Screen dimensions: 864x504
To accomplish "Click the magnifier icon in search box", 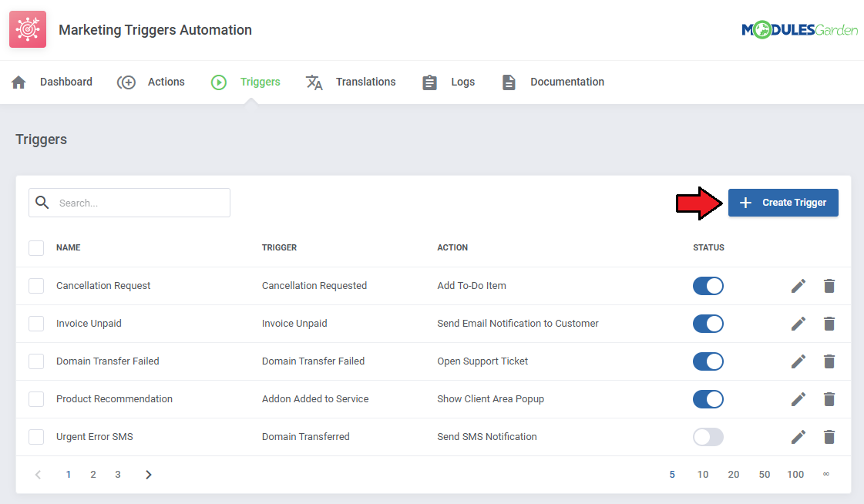I will (x=42, y=203).
